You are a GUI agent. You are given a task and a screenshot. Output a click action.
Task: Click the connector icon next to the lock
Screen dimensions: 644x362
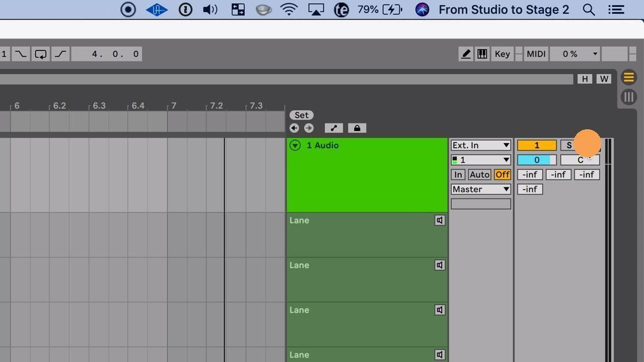coord(333,128)
